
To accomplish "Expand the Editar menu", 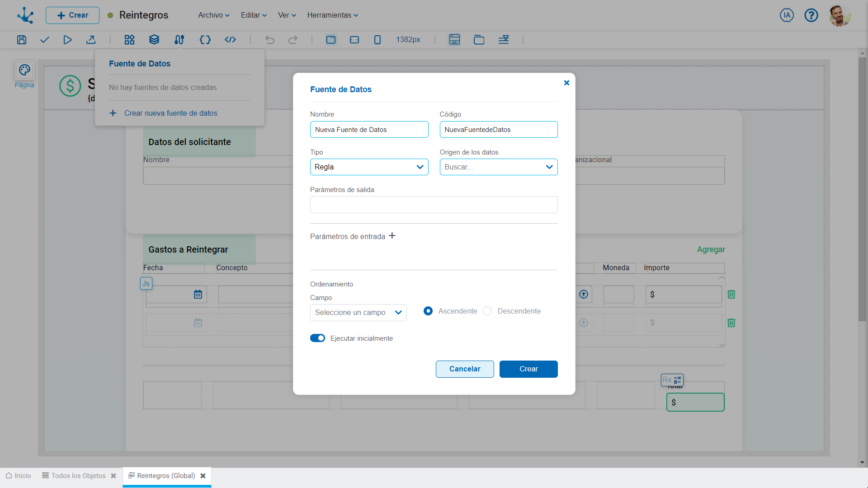I will (254, 15).
